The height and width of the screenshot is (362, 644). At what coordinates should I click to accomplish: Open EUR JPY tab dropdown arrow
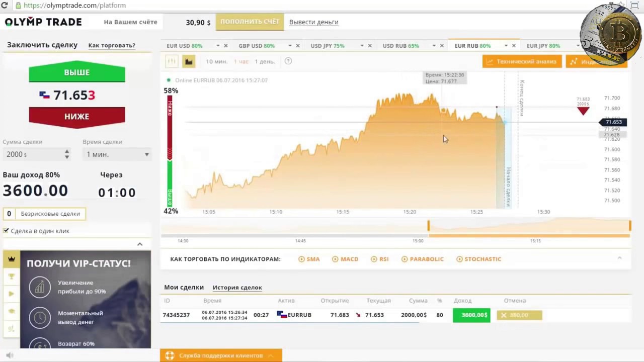pos(578,46)
